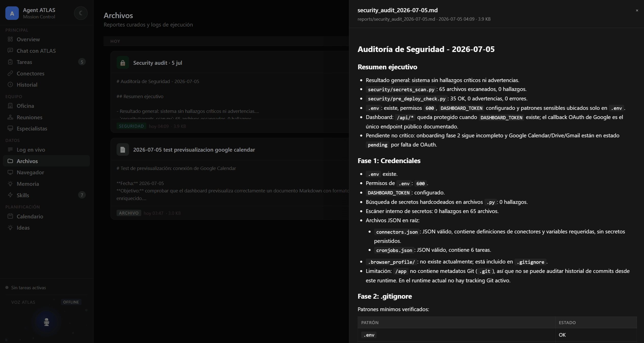
Task: Click the SEGURIDAD tag on audit card
Action: point(131,126)
